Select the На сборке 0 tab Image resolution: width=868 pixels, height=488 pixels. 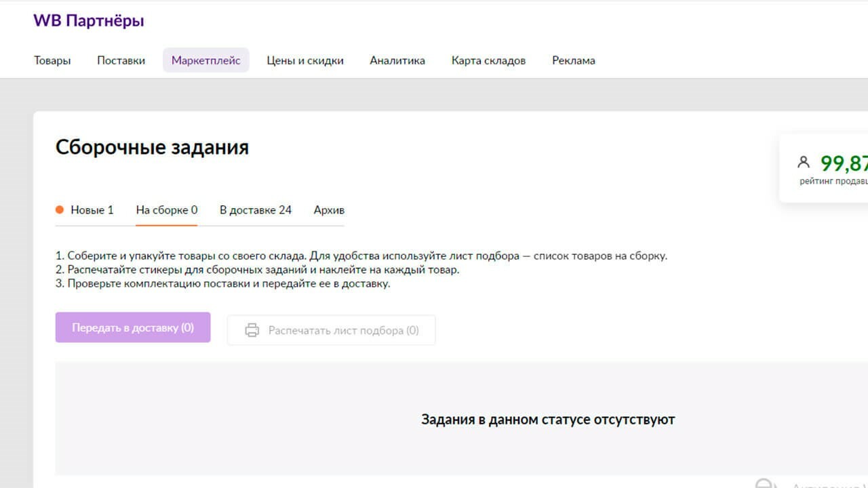[x=167, y=210]
